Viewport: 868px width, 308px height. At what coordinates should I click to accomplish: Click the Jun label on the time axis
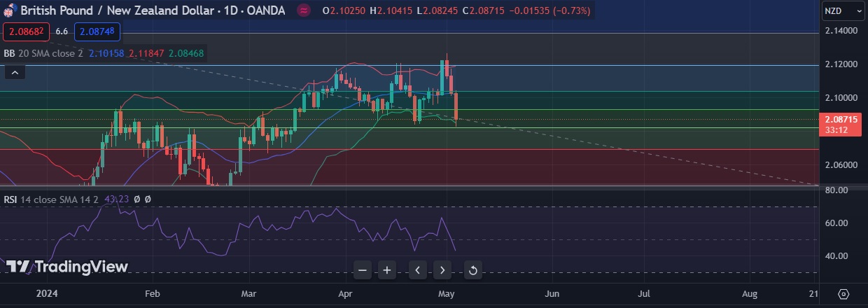point(552,293)
